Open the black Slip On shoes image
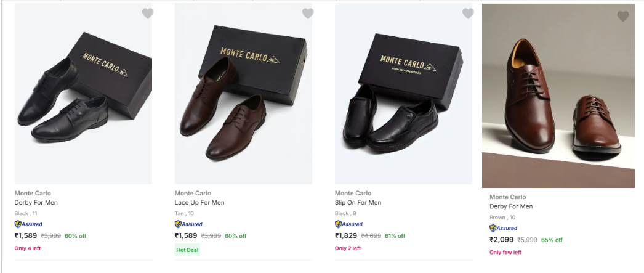This screenshot has width=644, height=273. pyautogui.click(x=403, y=94)
